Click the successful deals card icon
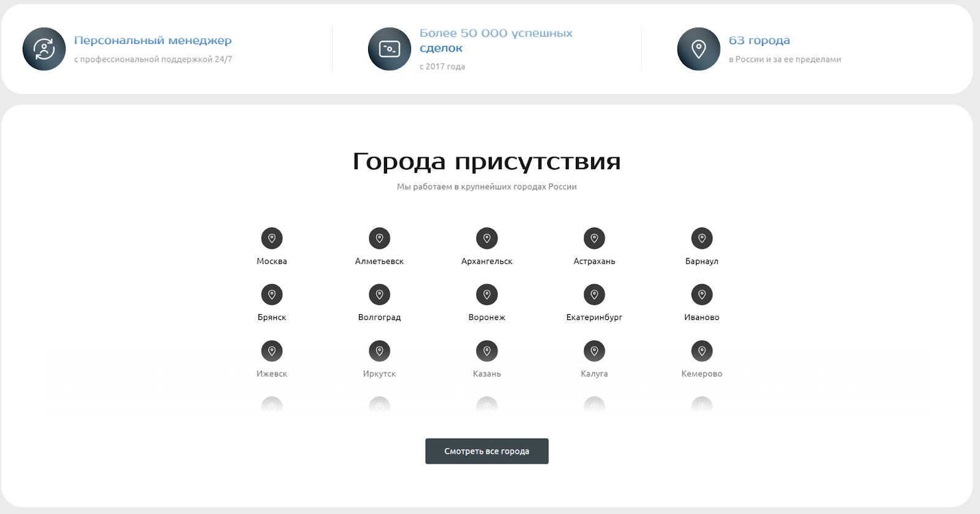The height and width of the screenshot is (514, 980). [390, 49]
